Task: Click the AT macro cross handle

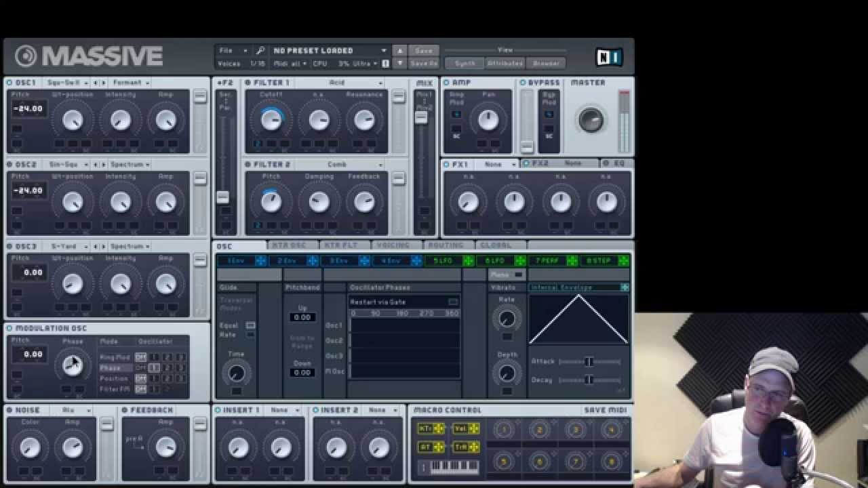Action: tap(439, 447)
